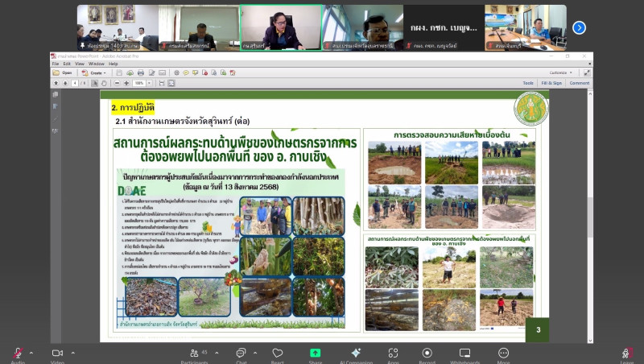Open the Zoom Chat panel
The image size is (644, 364).
pos(241,354)
